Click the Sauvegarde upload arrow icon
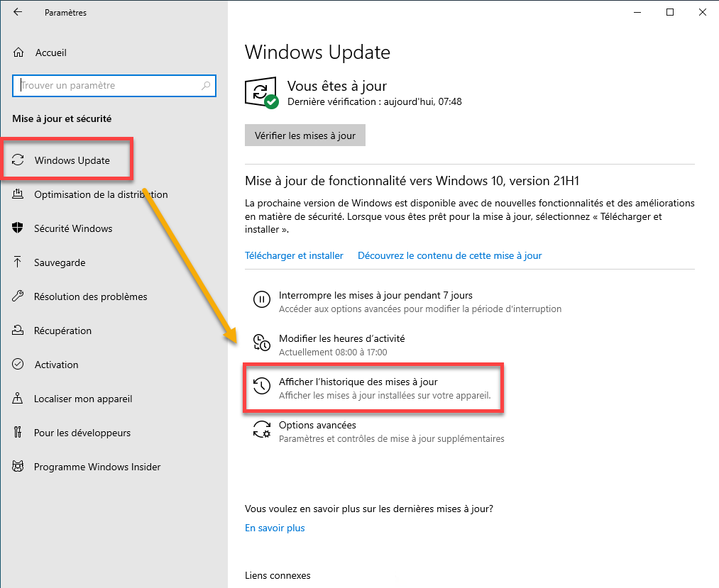Screen dimensions: 719x588 click(x=18, y=262)
